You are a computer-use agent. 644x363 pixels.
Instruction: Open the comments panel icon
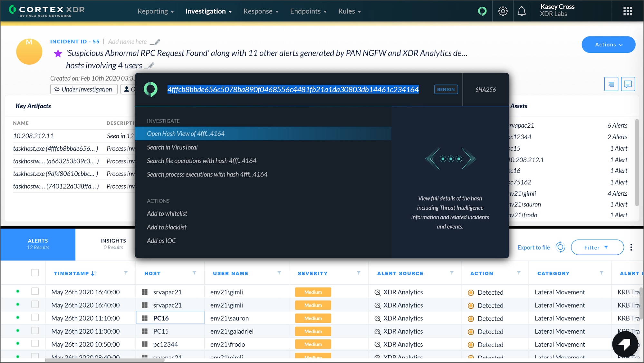pos(628,84)
